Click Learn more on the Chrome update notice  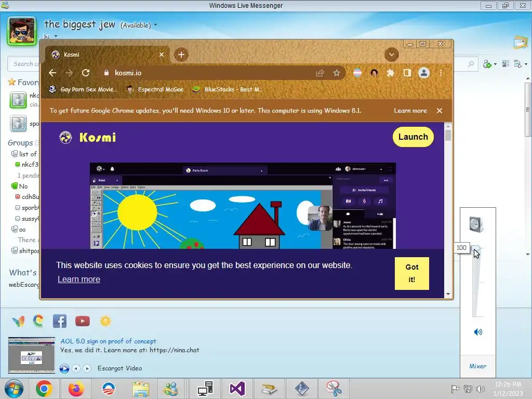click(x=410, y=111)
